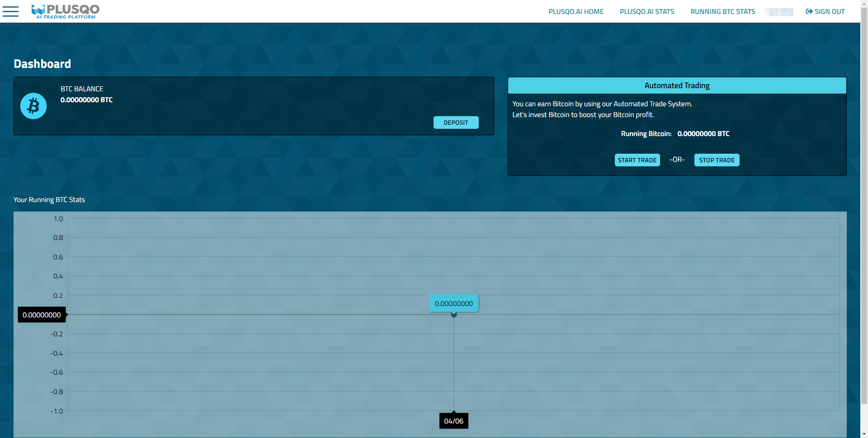This screenshot has height=438, width=868.
Task: Click the chart data point at 04/06
Action: pyautogui.click(x=454, y=315)
